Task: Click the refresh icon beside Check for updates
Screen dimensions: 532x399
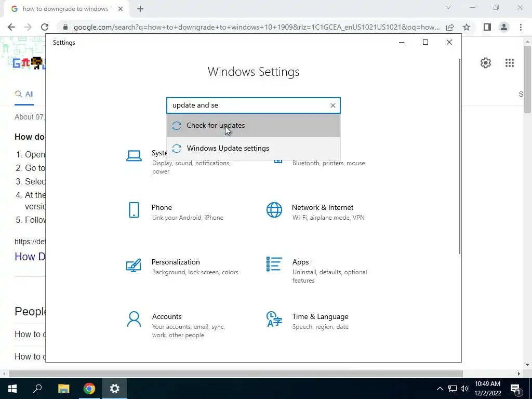Action: pyautogui.click(x=177, y=126)
